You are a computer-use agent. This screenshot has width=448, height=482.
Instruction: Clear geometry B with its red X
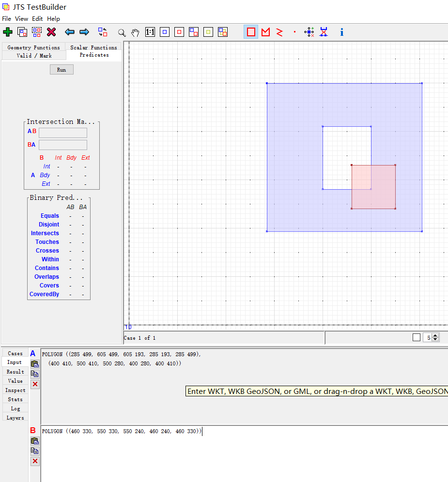coord(35,461)
